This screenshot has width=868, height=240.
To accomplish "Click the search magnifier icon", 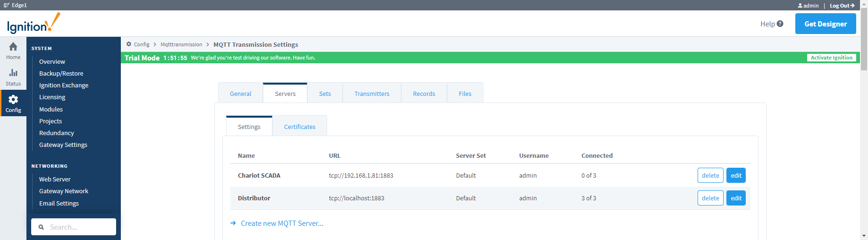I will pos(41,227).
